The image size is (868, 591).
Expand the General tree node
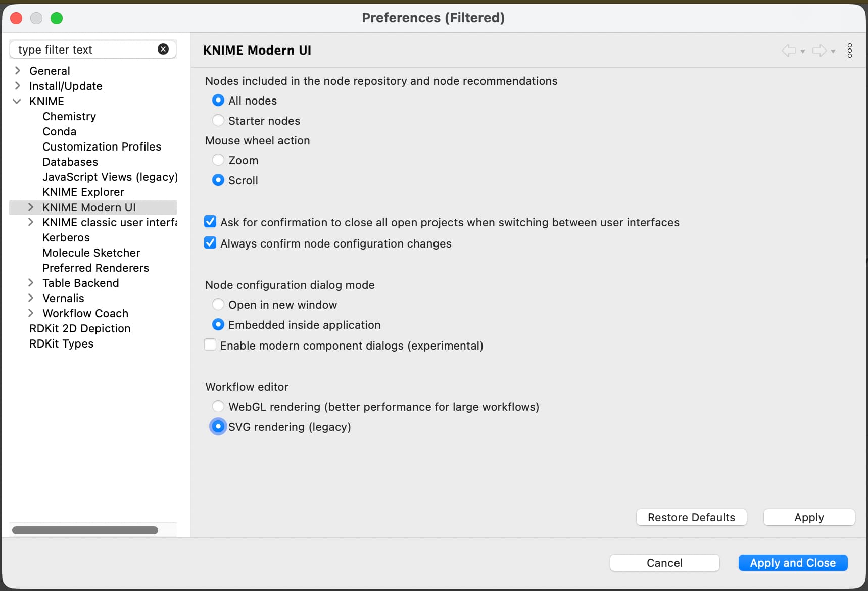(18, 70)
